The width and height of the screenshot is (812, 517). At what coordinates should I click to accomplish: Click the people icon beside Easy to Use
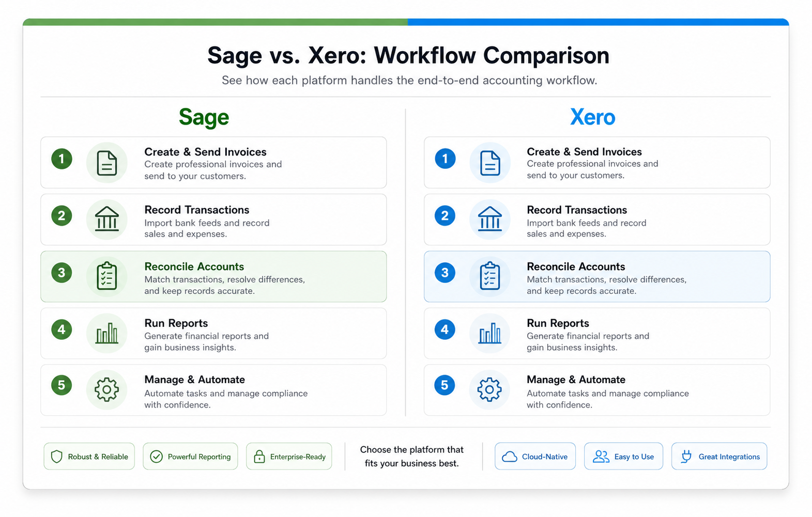coord(601,457)
